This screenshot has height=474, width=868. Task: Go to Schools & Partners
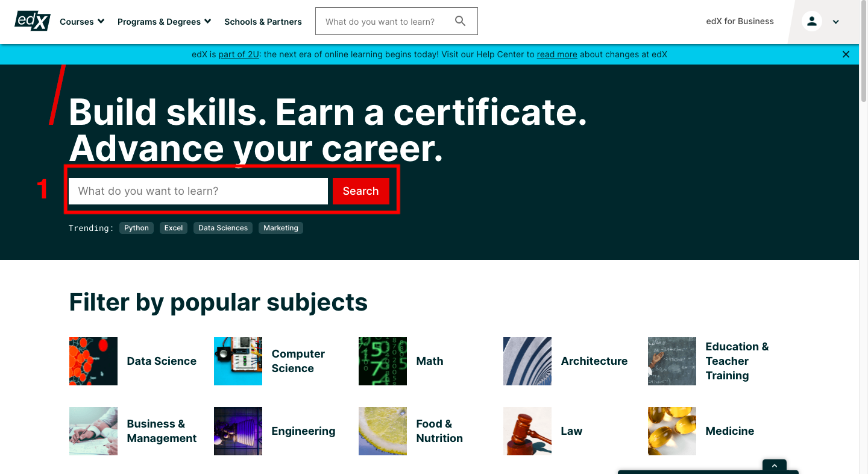[263, 22]
